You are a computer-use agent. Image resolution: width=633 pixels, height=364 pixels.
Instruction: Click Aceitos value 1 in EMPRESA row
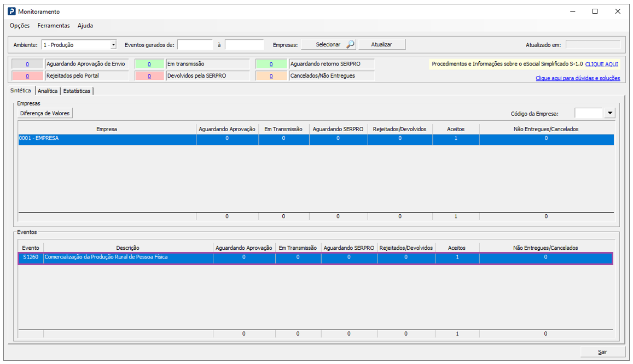456,138
